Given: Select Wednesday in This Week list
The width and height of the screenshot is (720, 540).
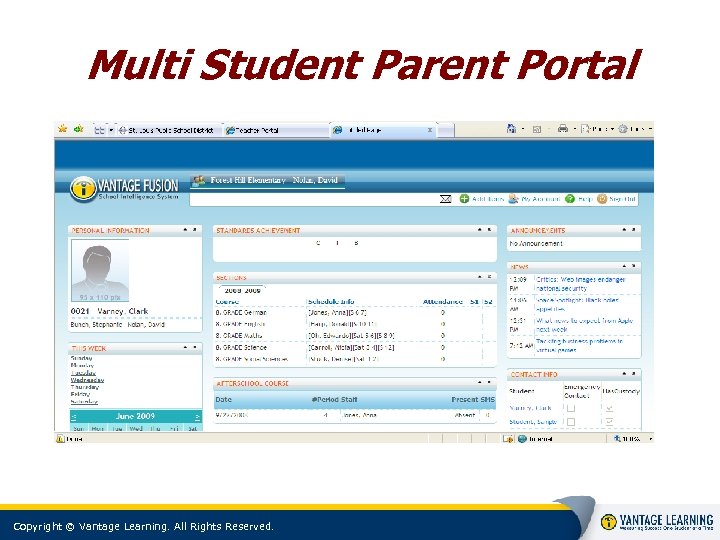Looking at the screenshot, I should coord(87,380).
